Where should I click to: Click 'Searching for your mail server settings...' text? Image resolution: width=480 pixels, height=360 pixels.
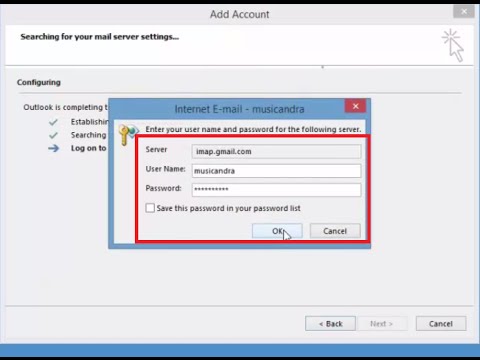coord(100,37)
